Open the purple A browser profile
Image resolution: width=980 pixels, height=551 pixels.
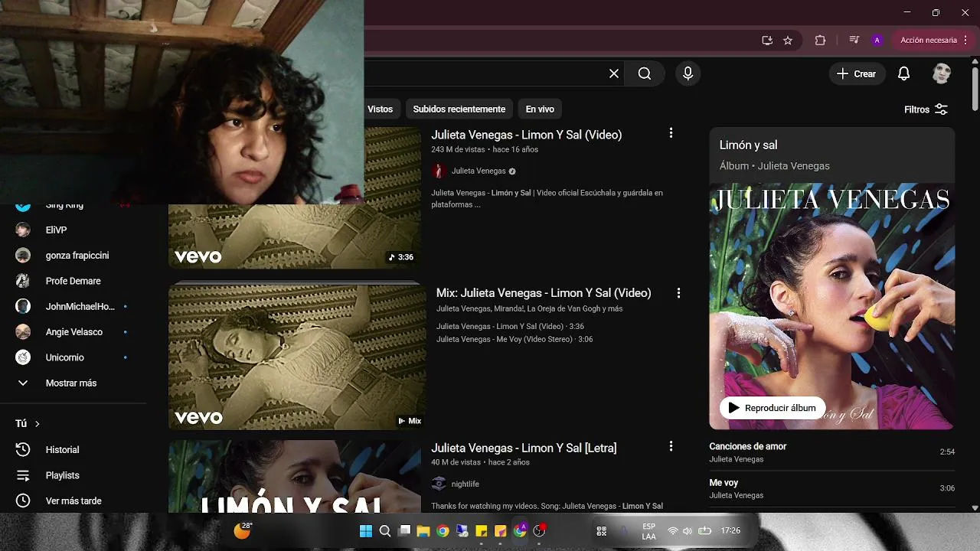coord(877,41)
